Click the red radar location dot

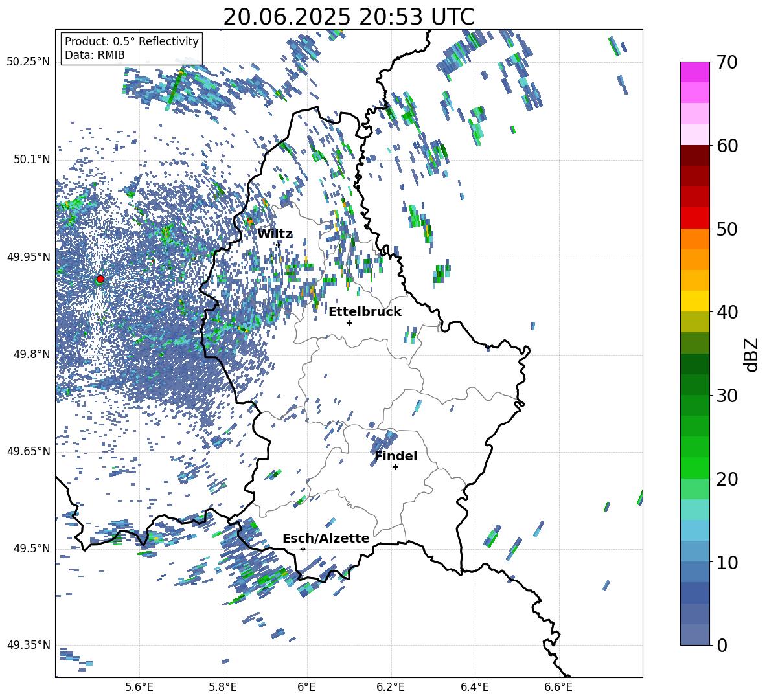(100, 279)
